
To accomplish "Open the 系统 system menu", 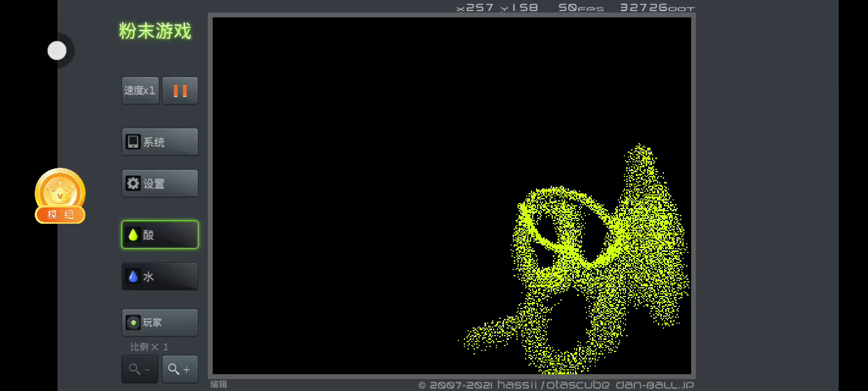I will coord(160,142).
